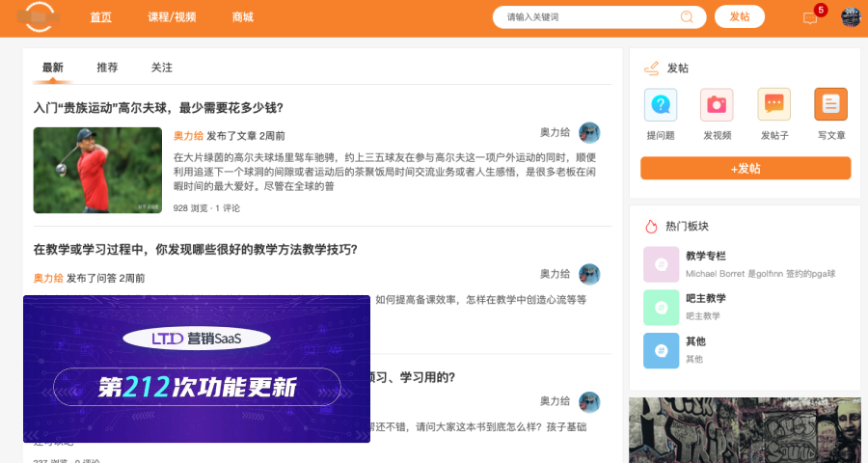Click 奥力给 avatar on golf article

(x=589, y=133)
